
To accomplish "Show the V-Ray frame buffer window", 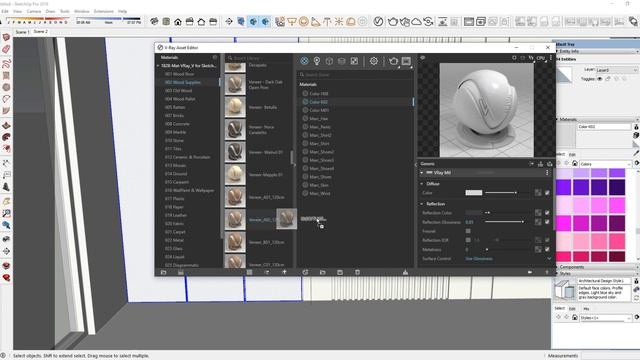I will [x=406, y=61].
